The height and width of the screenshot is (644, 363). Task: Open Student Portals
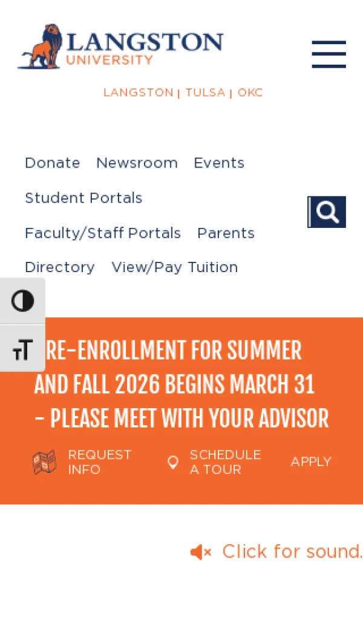[83, 198]
